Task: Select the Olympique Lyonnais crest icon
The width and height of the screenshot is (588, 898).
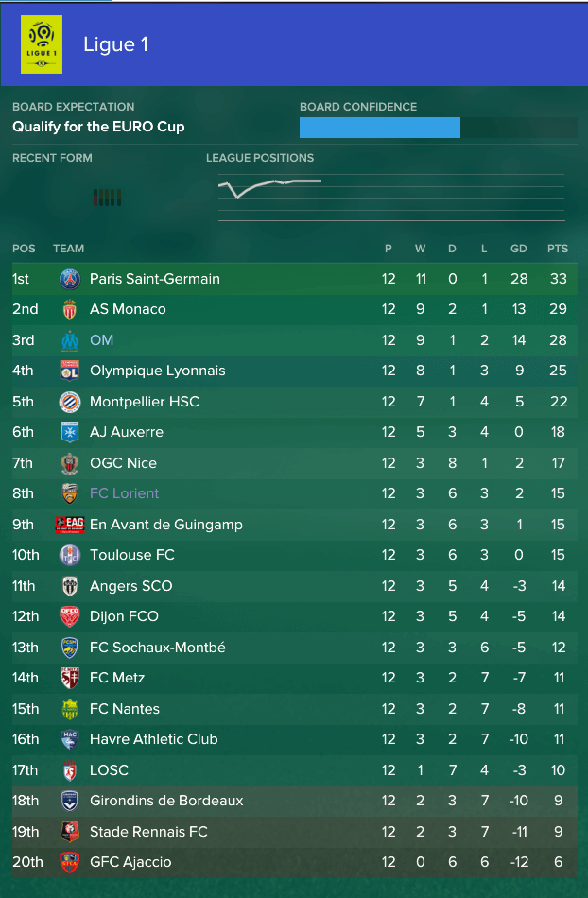Action: pos(70,371)
